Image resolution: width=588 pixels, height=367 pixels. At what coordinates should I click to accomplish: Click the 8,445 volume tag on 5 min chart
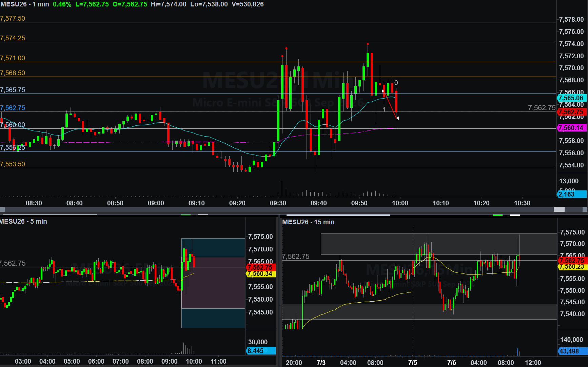(260, 351)
